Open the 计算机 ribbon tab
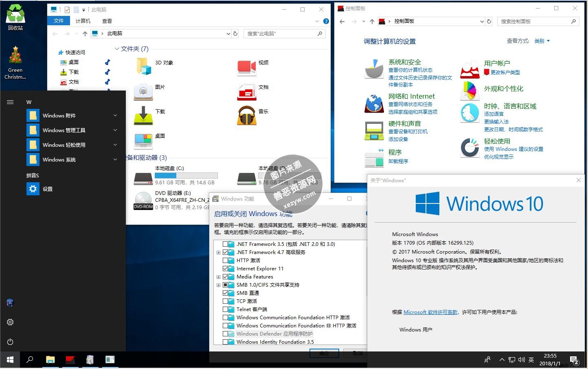 [83, 21]
